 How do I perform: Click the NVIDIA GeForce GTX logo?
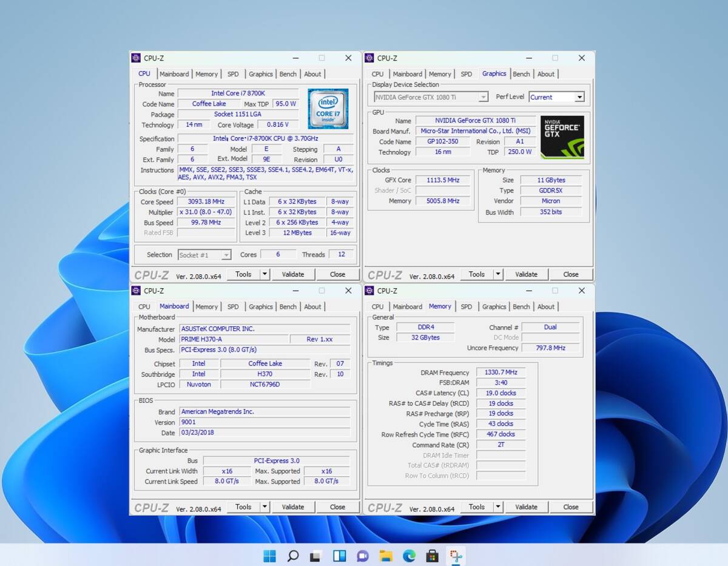point(562,137)
